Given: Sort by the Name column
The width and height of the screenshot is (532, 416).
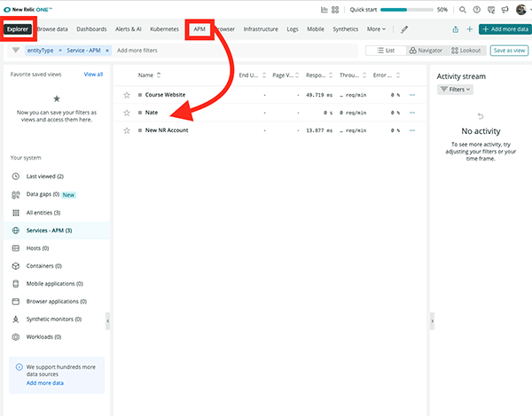Looking at the screenshot, I should point(149,75).
